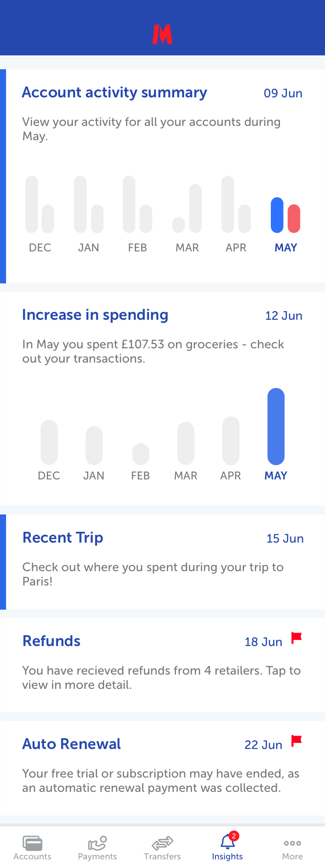
Task: Tap the DEC bar in spending chart
Action: (49, 442)
